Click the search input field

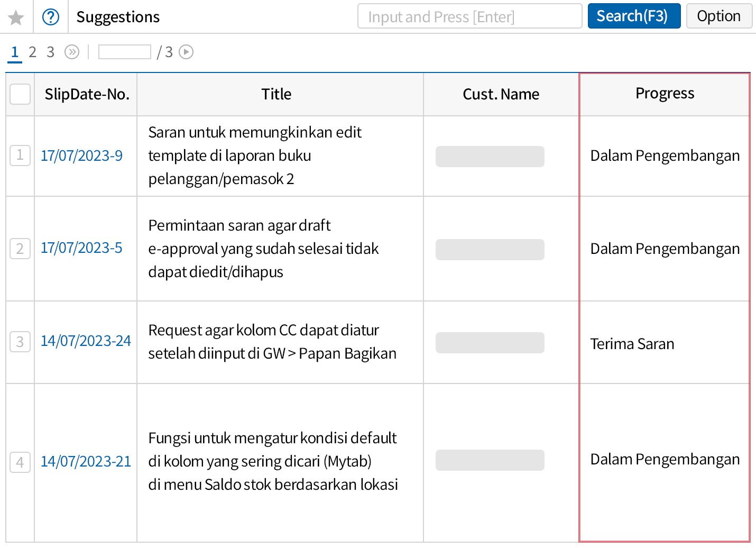(x=469, y=16)
